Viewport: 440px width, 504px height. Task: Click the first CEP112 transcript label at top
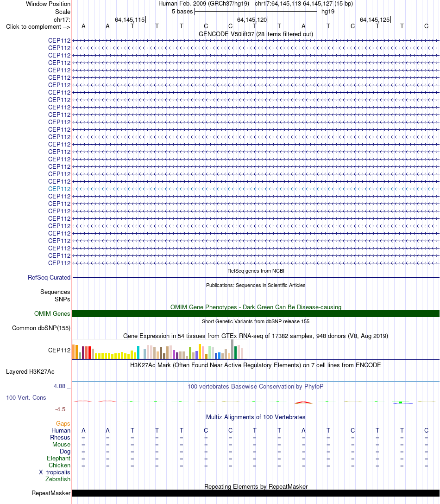tap(59, 40)
